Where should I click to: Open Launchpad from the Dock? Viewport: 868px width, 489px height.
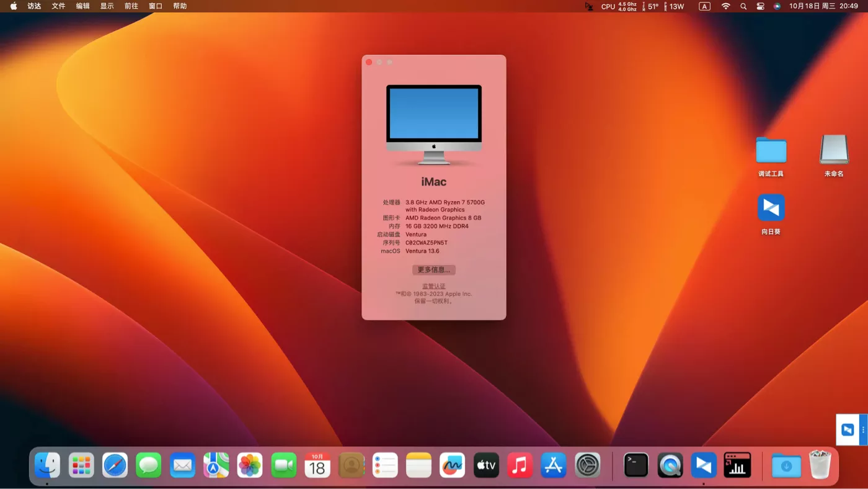(x=81, y=465)
